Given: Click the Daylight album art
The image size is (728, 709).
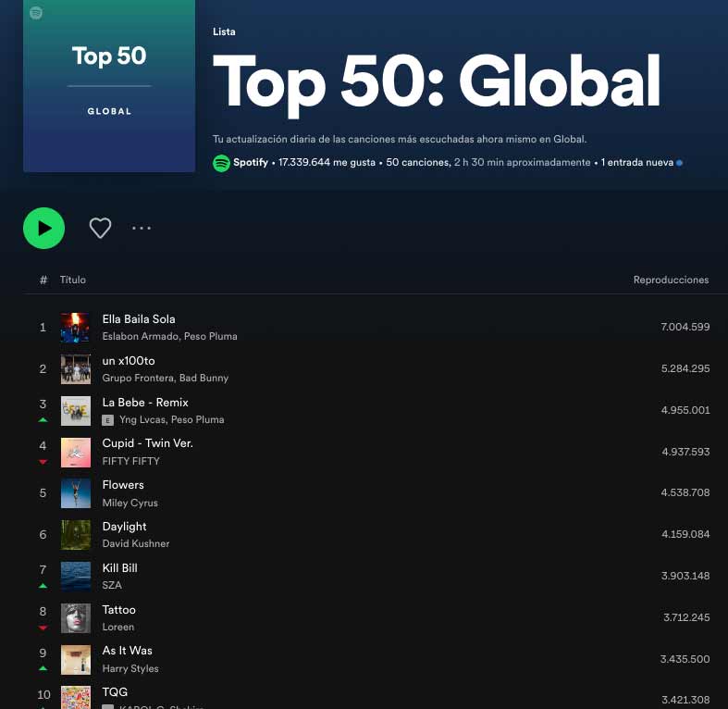Looking at the screenshot, I should [x=76, y=535].
